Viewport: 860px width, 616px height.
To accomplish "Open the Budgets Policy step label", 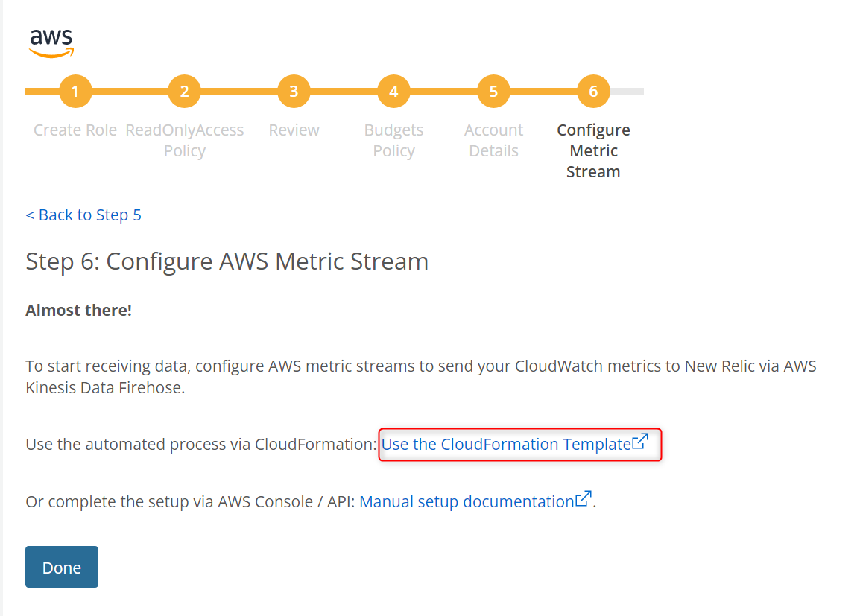I will click(x=393, y=140).
